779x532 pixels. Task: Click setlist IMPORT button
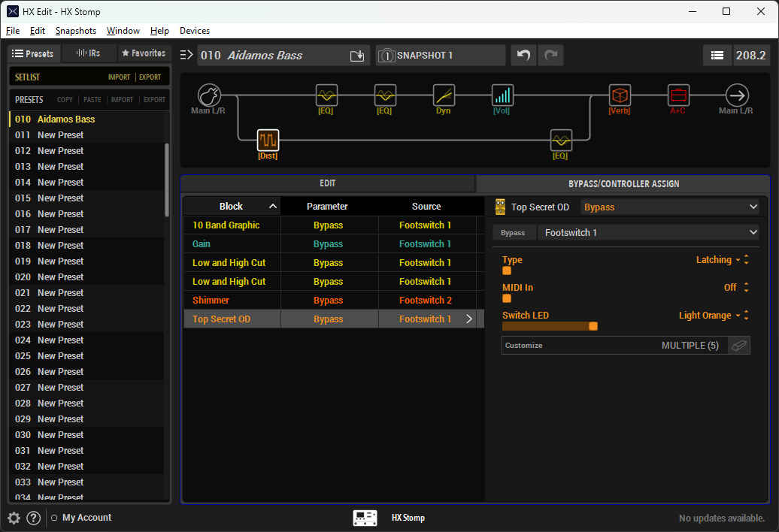point(120,77)
